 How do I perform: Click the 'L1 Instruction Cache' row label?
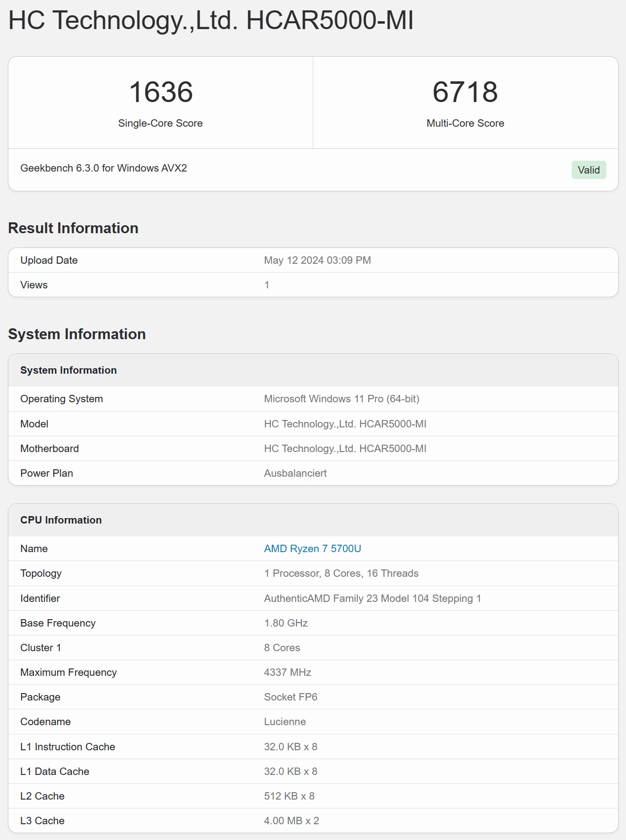coord(68,747)
